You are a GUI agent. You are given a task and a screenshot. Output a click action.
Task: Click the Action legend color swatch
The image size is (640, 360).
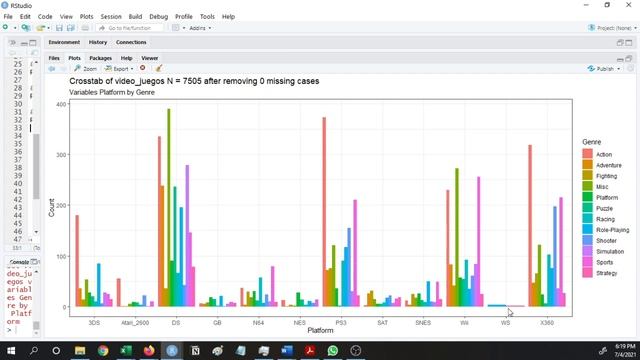(587, 154)
